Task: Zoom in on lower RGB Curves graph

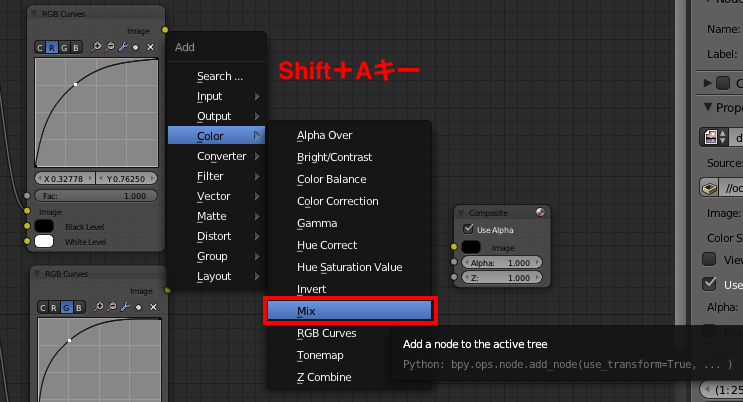Action: 99,307
